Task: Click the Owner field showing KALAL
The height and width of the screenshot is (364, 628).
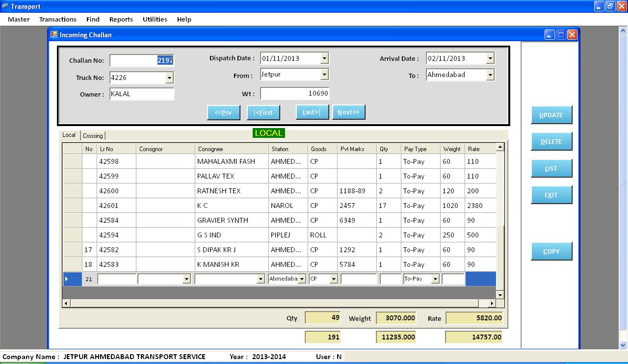Action: [142, 94]
